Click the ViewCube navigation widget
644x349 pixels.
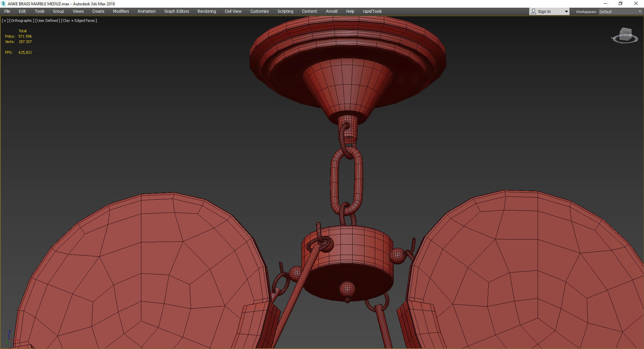coord(625,36)
